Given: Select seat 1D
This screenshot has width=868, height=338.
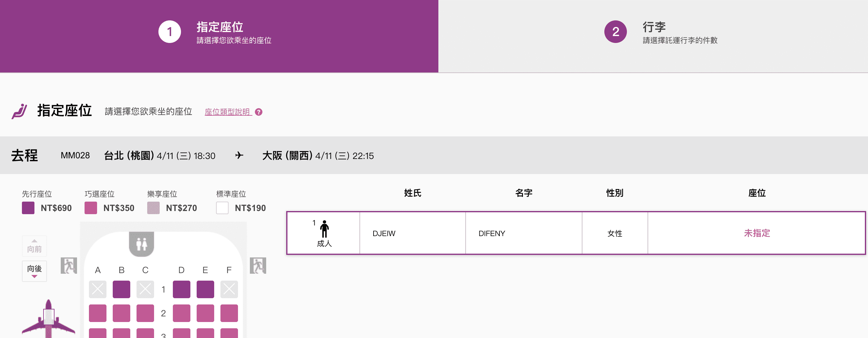Looking at the screenshot, I should coord(182,289).
